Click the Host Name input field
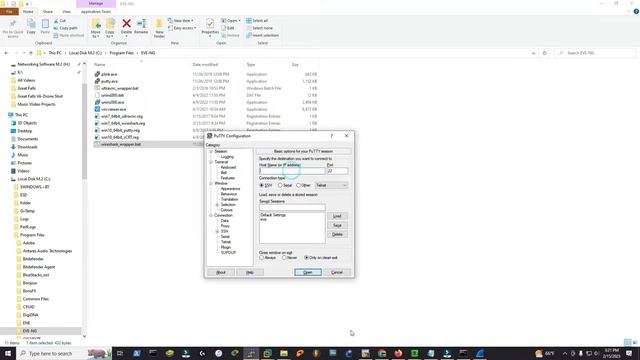Image resolution: width=640 pixels, height=360 pixels. (292, 171)
